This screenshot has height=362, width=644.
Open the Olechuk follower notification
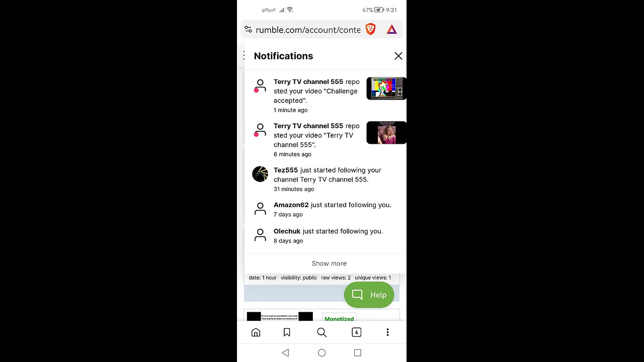(x=325, y=236)
